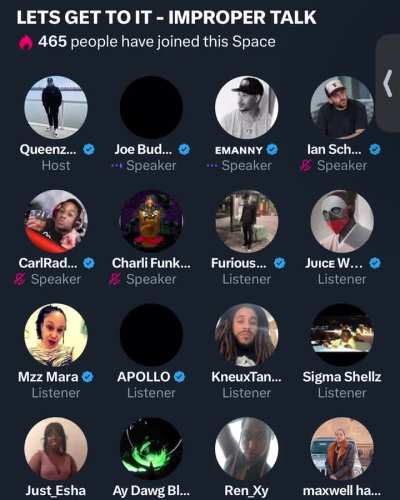Click the Sigma Shellz name label
Viewport: 400px width, 500px height.
click(342, 377)
